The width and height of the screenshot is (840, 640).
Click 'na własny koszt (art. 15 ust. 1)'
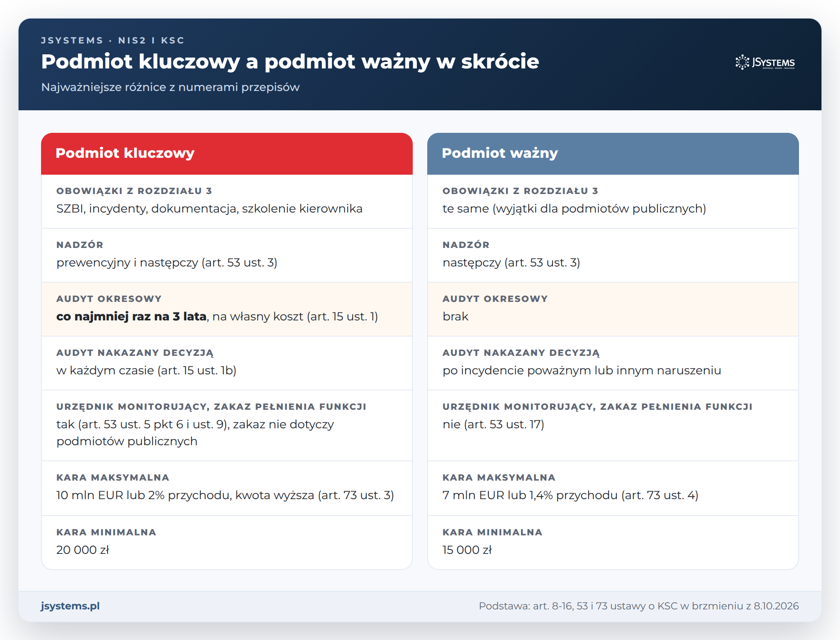tap(295, 316)
